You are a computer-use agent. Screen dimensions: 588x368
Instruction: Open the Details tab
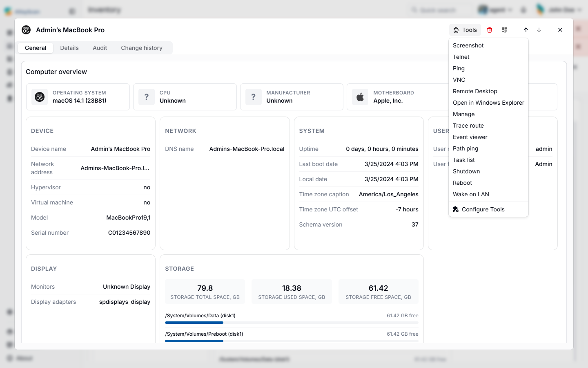click(x=69, y=48)
